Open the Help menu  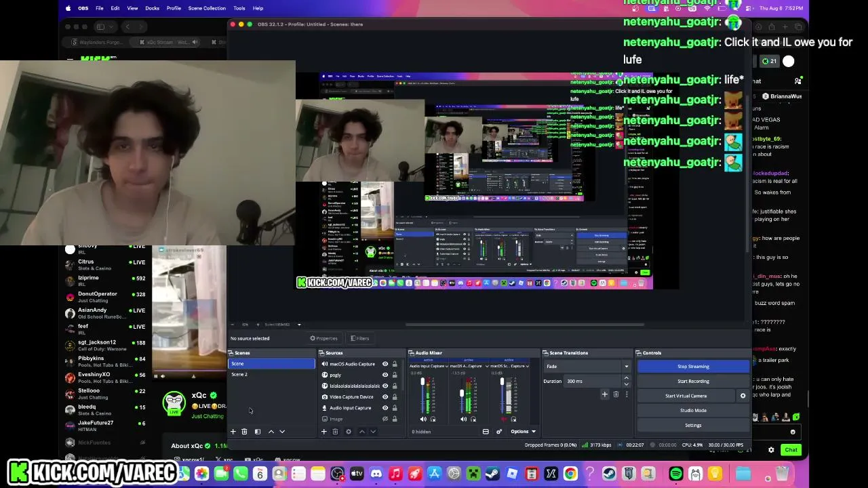[x=258, y=8]
